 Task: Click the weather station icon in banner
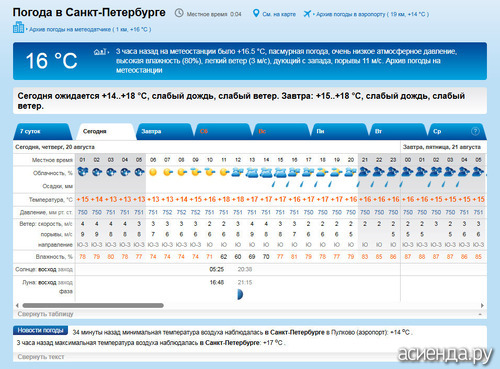pyautogui.click(x=100, y=52)
